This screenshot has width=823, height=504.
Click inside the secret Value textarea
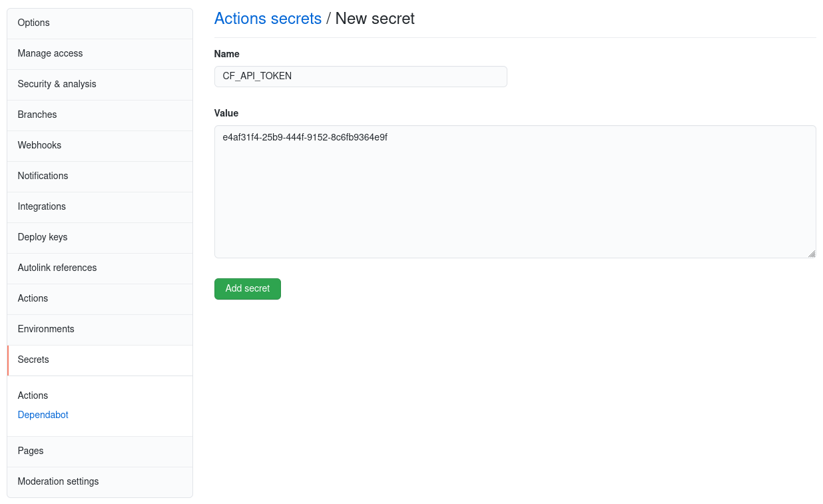pyautogui.click(x=515, y=192)
